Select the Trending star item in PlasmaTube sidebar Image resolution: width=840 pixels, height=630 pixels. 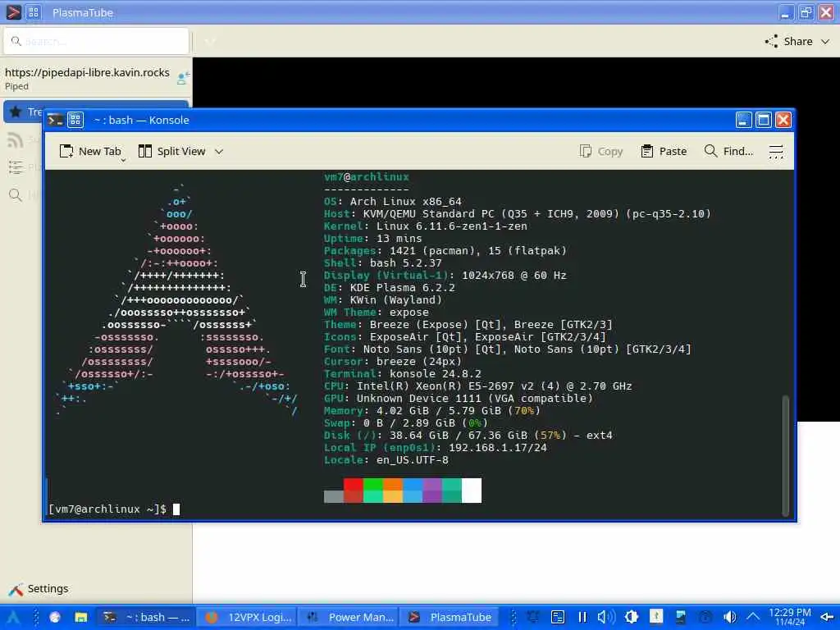click(24, 112)
